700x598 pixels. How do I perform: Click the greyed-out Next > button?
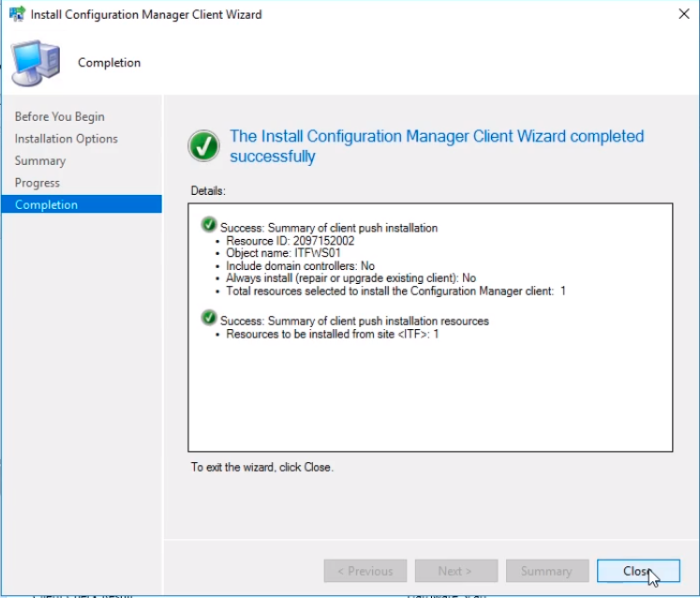(455, 571)
